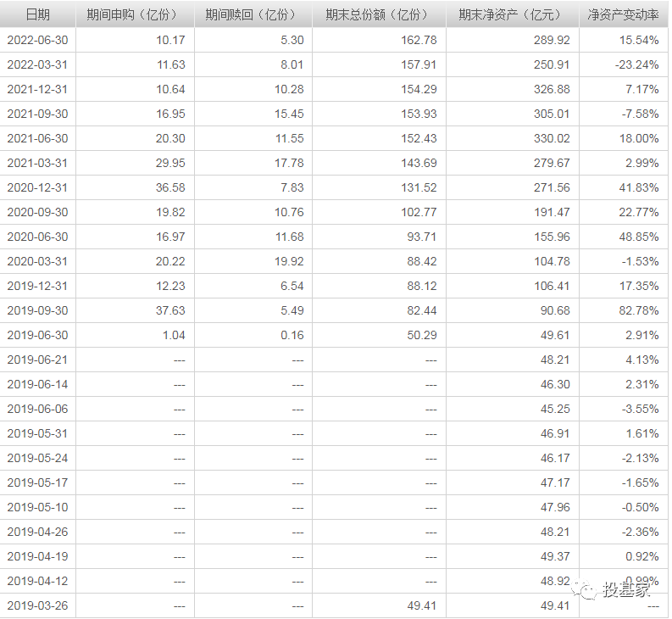Viewport: 672px width, 619px height.
Task: Click change rate 48.85%
Action: point(639,237)
